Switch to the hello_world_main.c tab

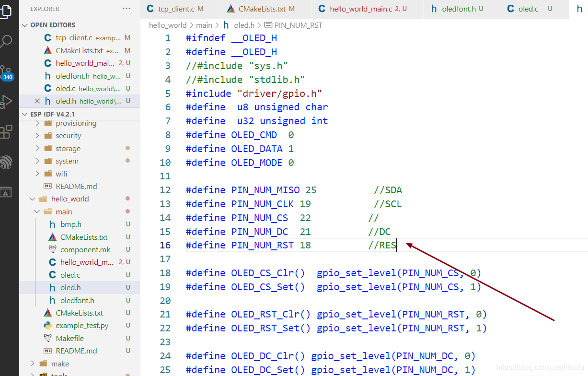360,9
